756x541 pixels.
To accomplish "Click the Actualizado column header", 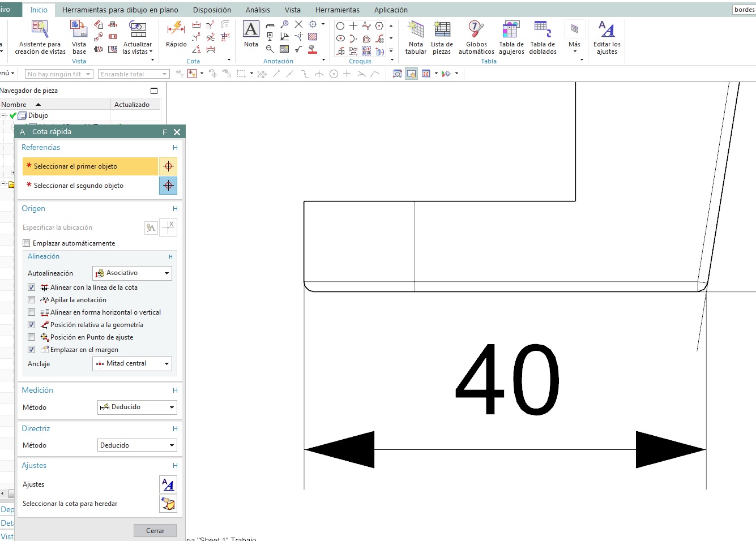I will click(135, 105).
